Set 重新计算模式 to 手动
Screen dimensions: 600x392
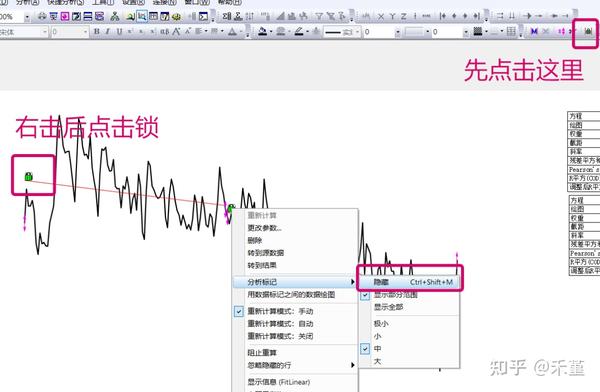coord(280,311)
